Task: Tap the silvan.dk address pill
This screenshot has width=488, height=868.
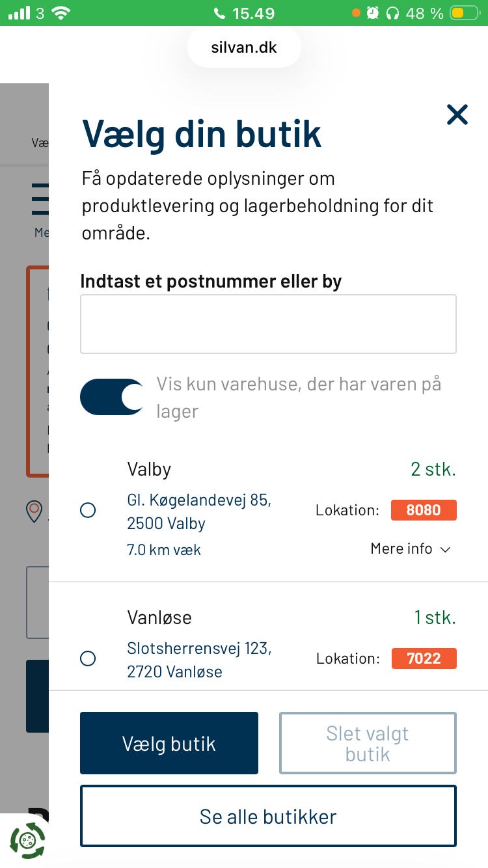Action: [x=244, y=47]
